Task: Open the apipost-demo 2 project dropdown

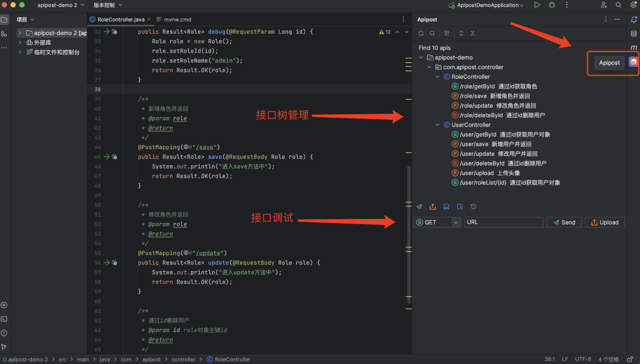Action: [x=61, y=5]
